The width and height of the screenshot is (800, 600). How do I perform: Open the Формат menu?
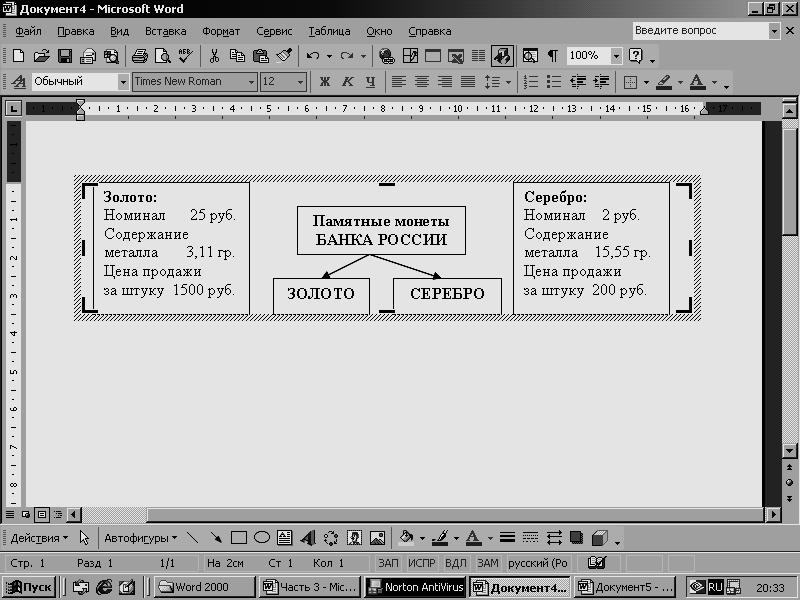point(221,31)
